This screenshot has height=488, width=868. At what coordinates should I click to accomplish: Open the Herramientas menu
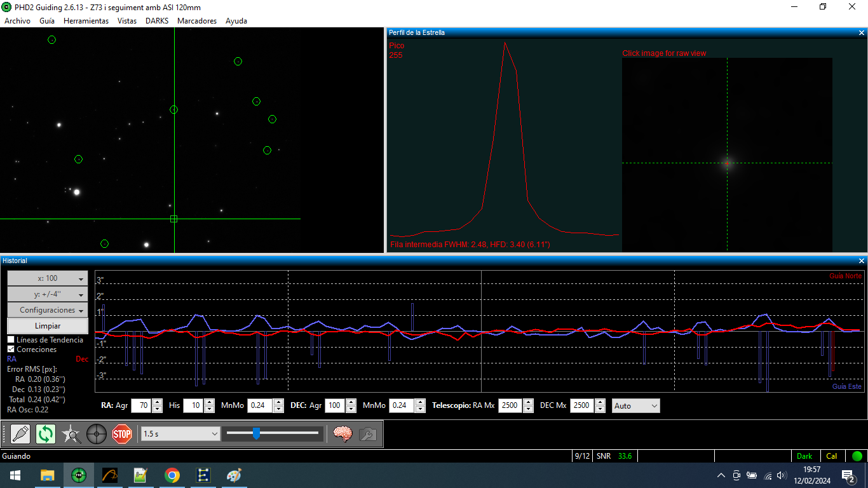[x=86, y=21]
